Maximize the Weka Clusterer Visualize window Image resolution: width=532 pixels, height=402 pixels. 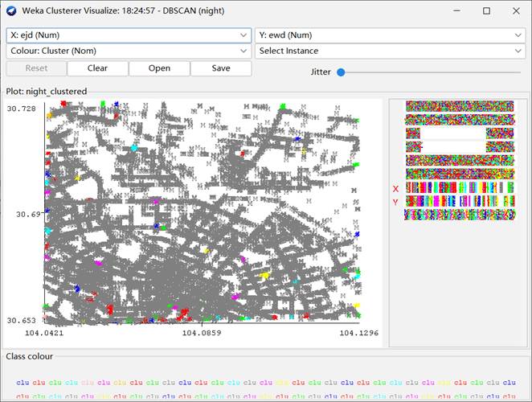[x=486, y=11]
